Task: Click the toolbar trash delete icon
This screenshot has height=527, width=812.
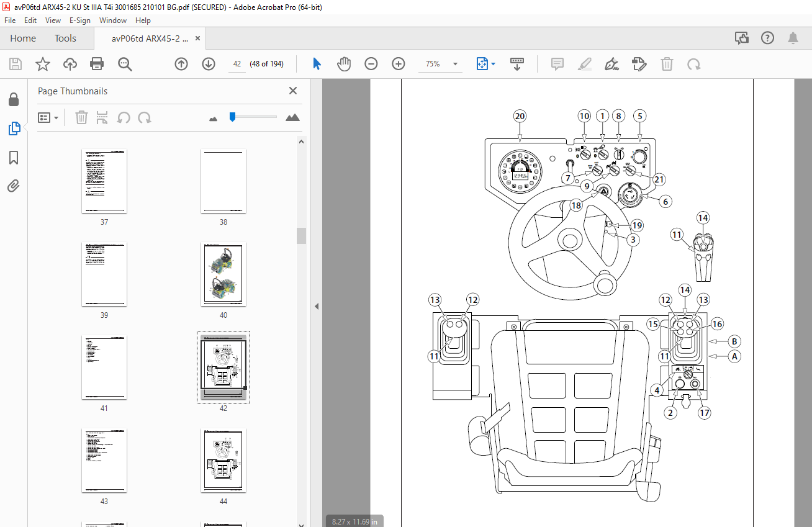Action: point(667,64)
